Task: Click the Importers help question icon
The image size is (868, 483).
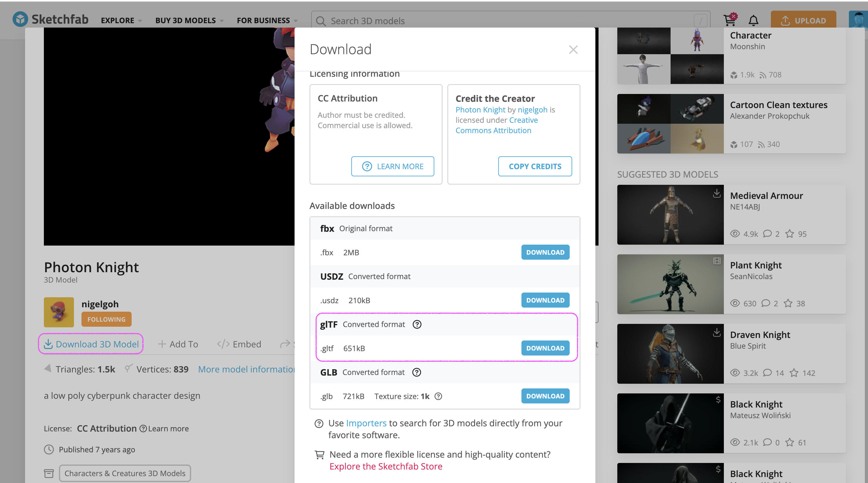Action: (x=318, y=423)
